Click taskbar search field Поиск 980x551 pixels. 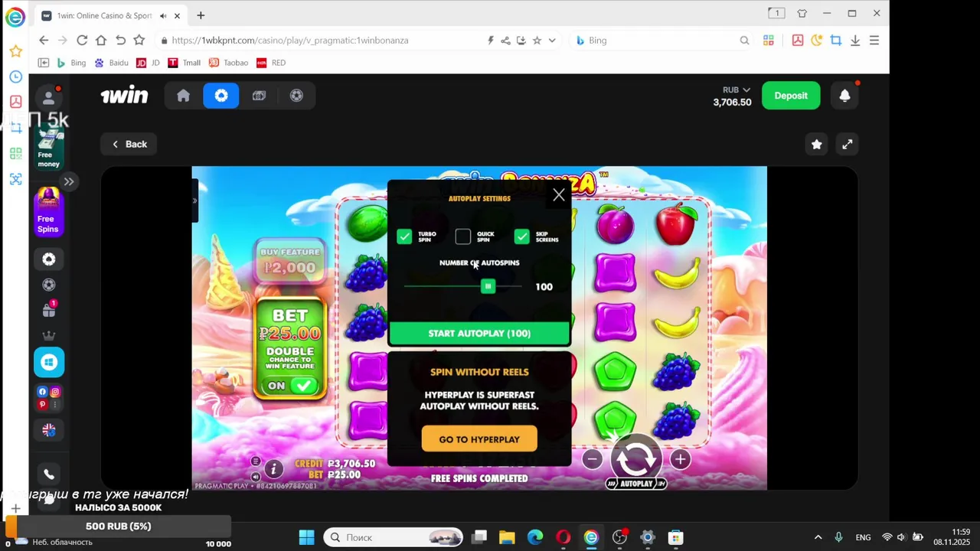point(394,537)
